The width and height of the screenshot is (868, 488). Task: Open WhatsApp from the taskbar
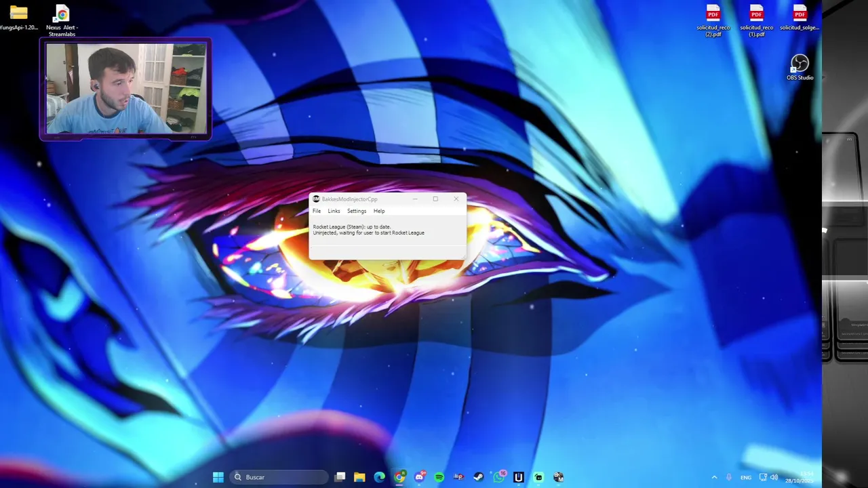499,477
